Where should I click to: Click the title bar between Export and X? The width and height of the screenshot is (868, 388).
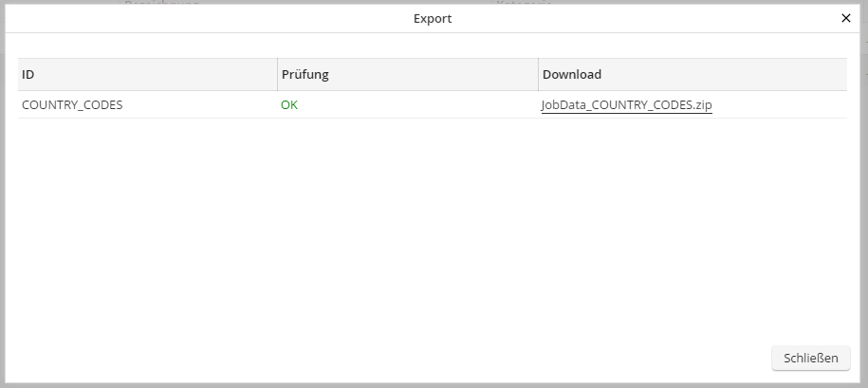tap(645, 18)
